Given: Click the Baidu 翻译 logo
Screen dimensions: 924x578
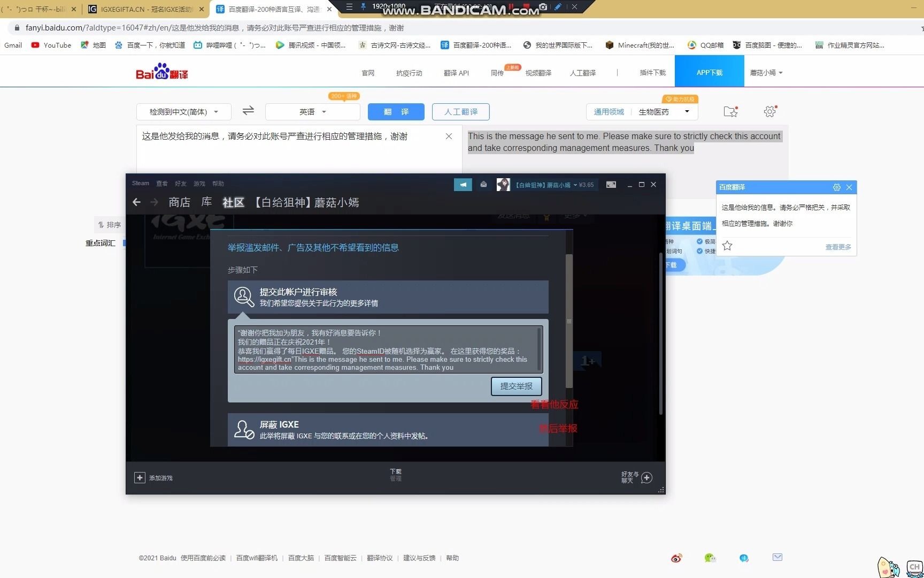Looking at the screenshot, I should click(x=162, y=71).
